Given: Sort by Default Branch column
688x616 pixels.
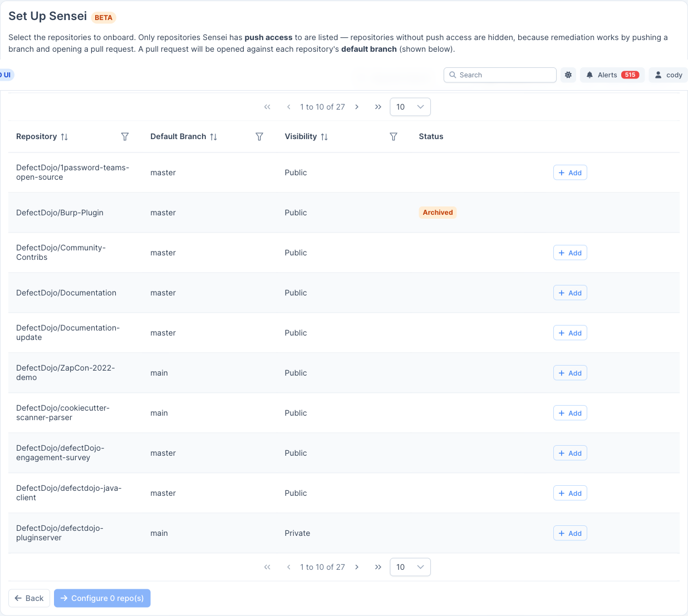Looking at the screenshot, I should click(214, 137).
